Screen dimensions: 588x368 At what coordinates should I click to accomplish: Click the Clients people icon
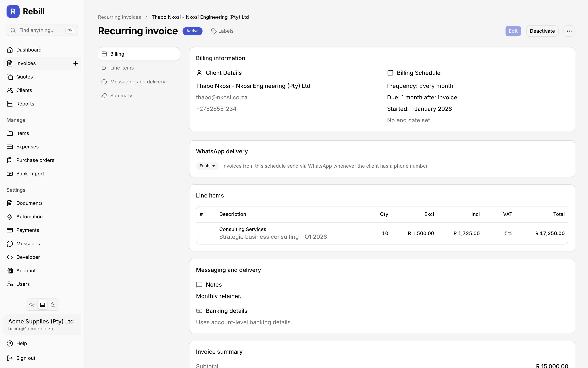tap(10, 90)
